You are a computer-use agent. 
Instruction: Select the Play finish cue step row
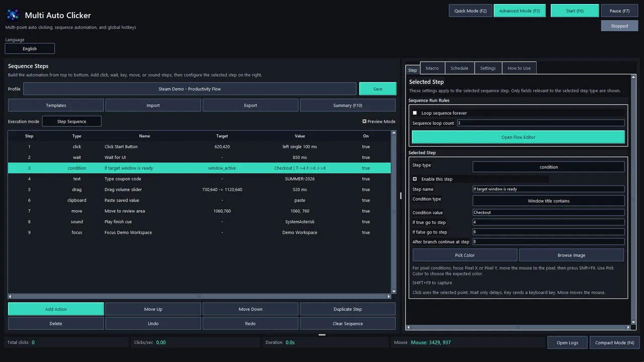point(199,222)
